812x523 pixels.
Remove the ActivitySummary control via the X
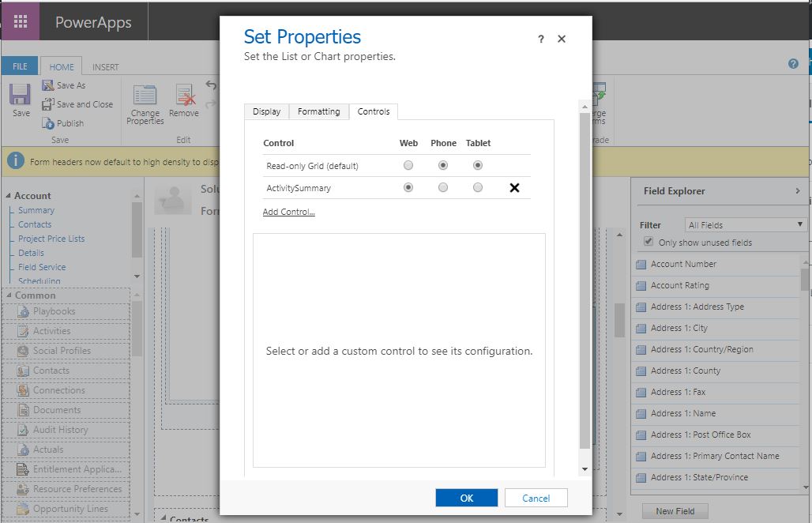point(515,187)
